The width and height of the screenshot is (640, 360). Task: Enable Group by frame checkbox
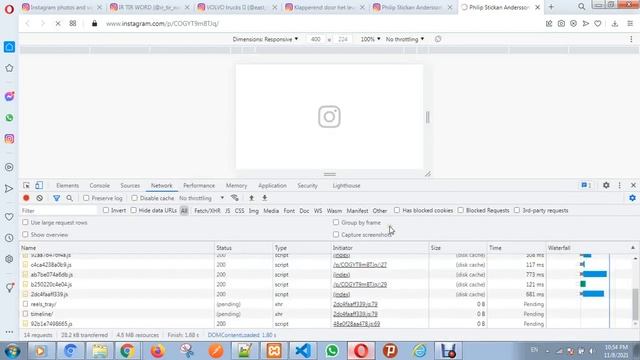pos(336,222)
